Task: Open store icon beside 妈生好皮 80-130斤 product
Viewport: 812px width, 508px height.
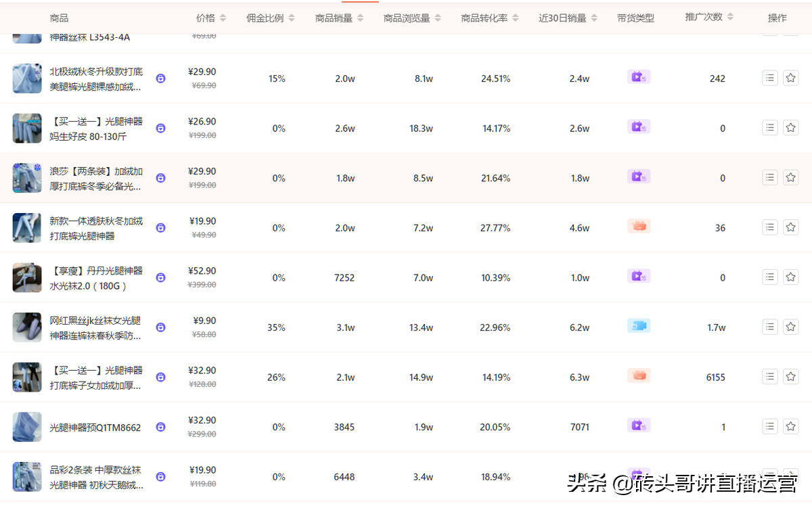Action: click(160, 129)
